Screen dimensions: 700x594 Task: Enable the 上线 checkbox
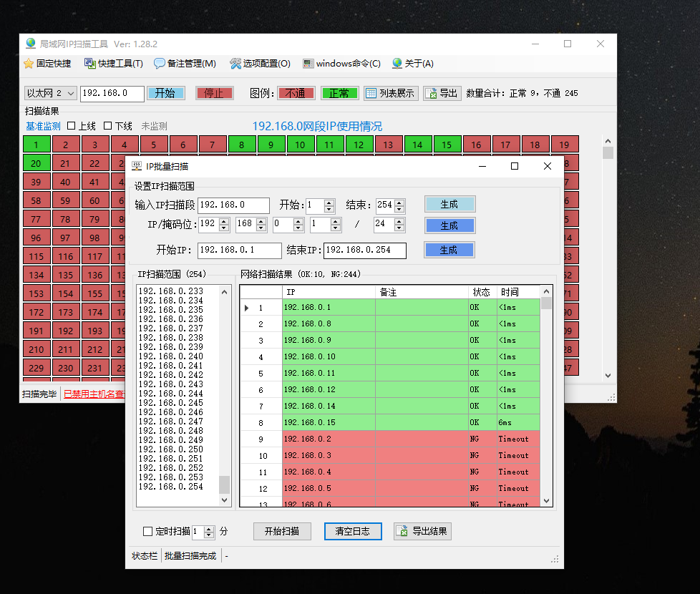pos(72,126)
